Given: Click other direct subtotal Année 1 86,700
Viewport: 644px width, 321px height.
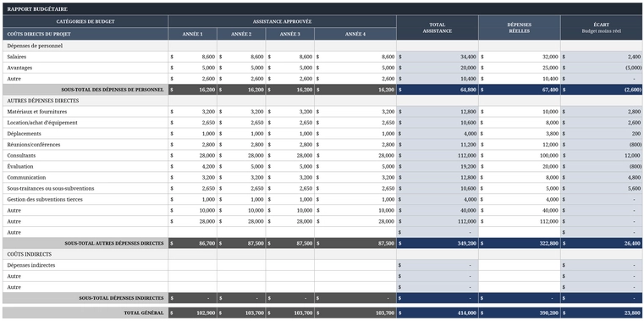Looking at the screenshot, I should coord(193,243).
